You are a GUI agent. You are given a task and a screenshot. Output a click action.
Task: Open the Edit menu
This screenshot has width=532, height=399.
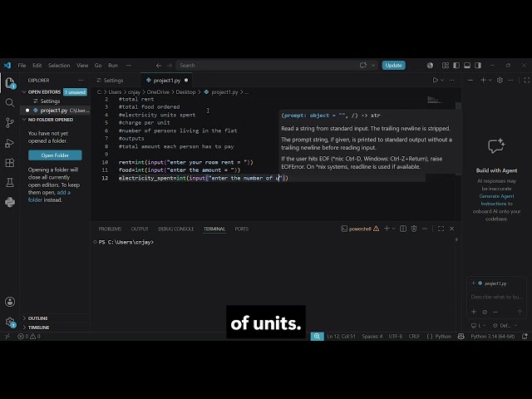pyautogui.click(x=37, y=65)
